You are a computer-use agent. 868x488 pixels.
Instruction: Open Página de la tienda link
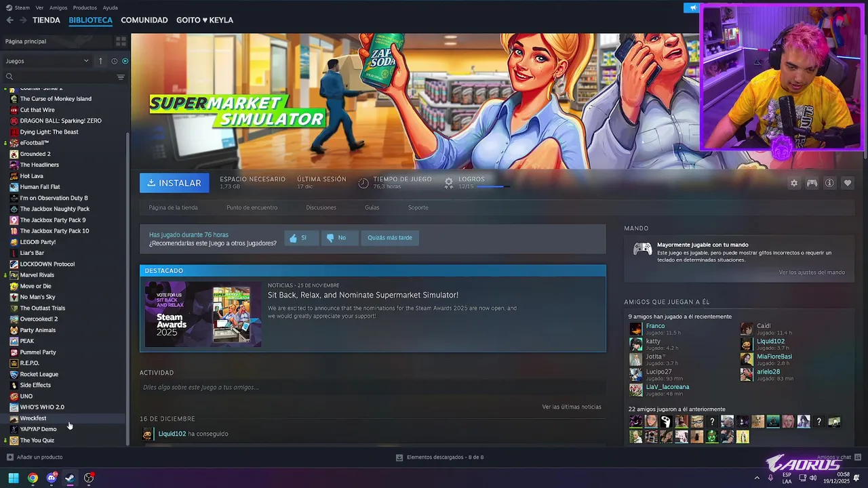174,207
